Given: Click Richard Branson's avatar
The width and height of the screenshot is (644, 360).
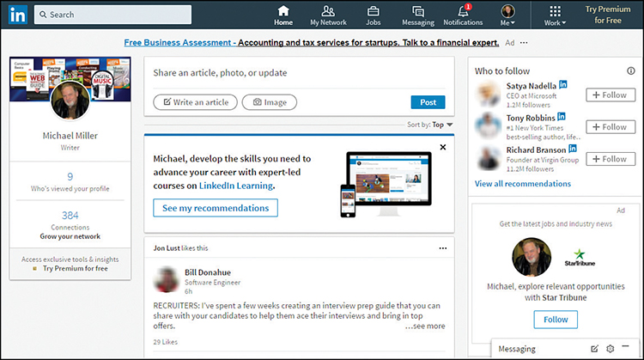Looking at the screenshot, I should [x=488, y=158].
